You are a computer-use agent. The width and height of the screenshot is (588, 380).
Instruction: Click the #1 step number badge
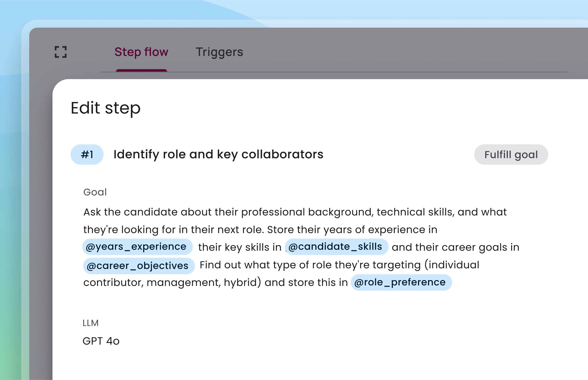click(87, 155)
